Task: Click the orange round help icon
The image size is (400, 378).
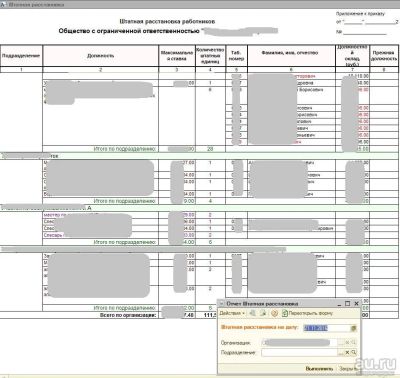Action: pyautogui.click(x=274, y=313)
